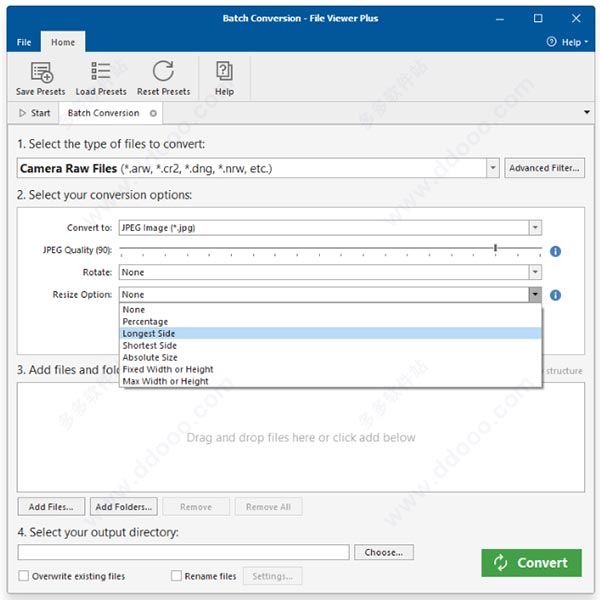Open the Rotate dropdown

click(x=535, y=272)
